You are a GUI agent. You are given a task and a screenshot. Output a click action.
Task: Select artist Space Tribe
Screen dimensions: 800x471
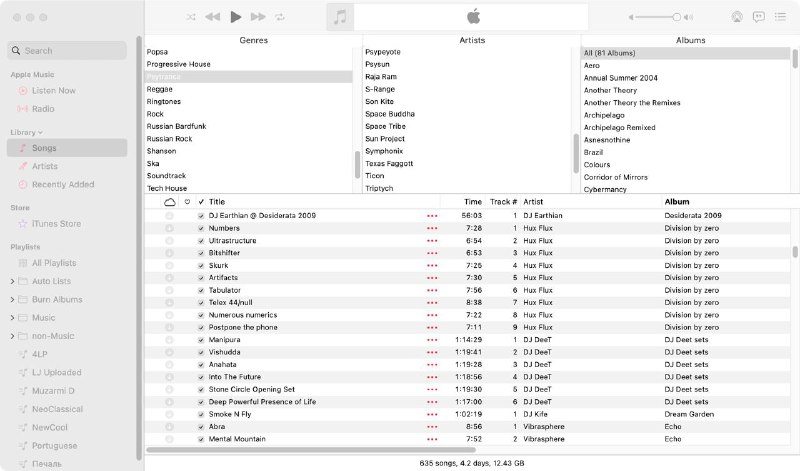click(385, 126)
